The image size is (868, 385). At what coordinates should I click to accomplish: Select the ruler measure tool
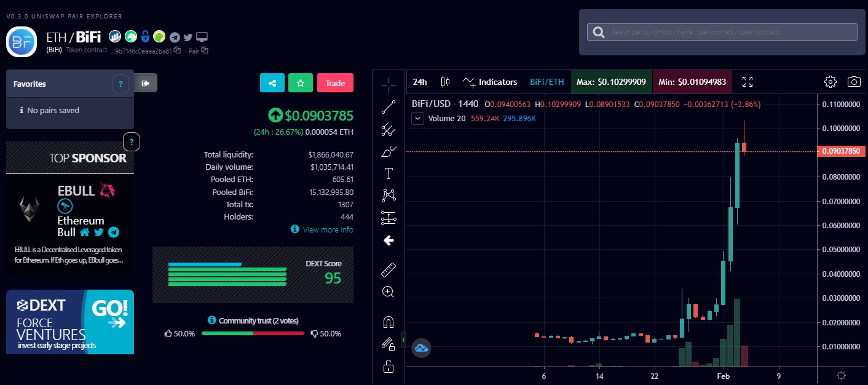[x=389, y=269]
